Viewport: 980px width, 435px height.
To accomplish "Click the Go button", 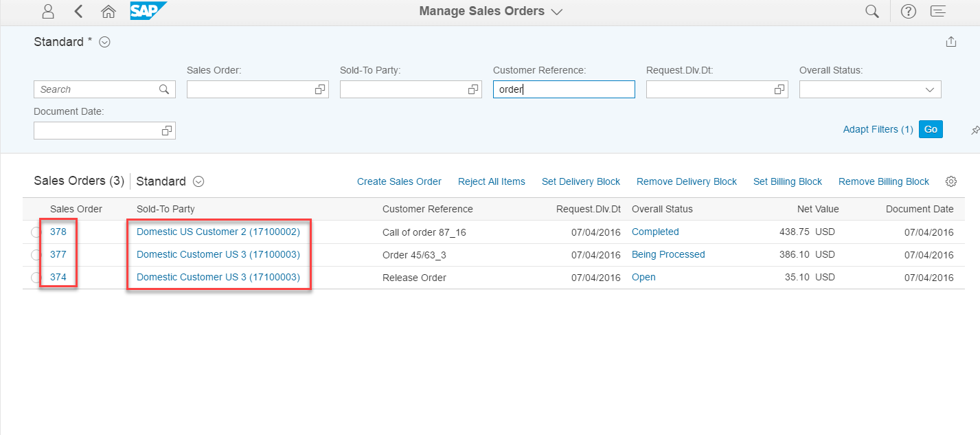I will coord(931,129).
